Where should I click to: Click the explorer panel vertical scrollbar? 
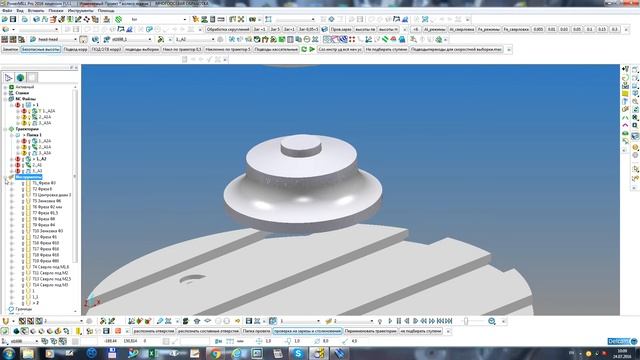coord(75,176)
